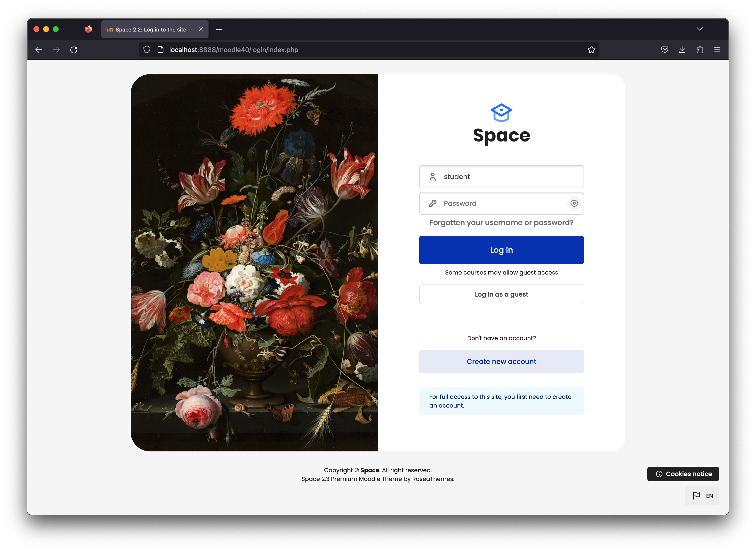Screen dimensions: 756x551
Task: Toggle password visibility eye icon
Action: click(574, 203)
